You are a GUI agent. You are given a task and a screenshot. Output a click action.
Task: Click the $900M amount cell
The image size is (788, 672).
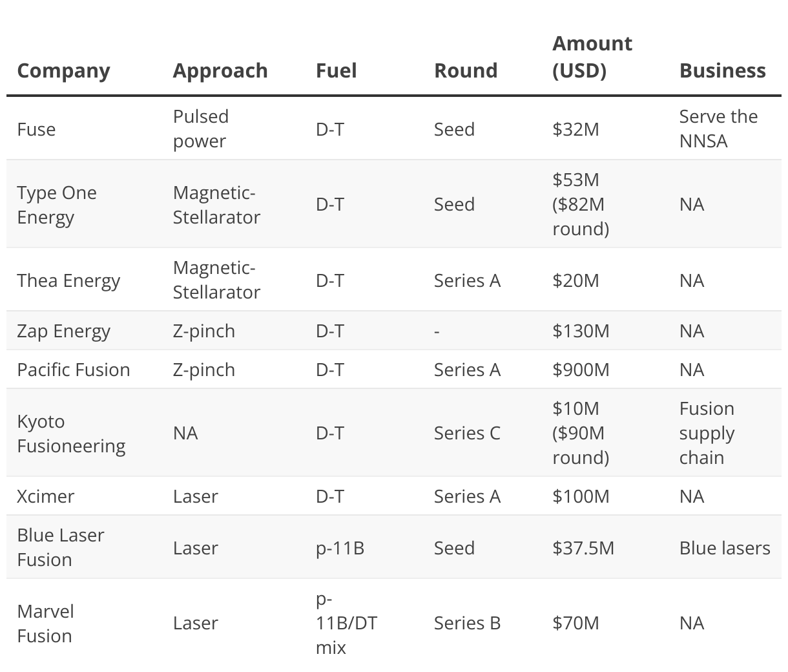[x=581, y=370]
